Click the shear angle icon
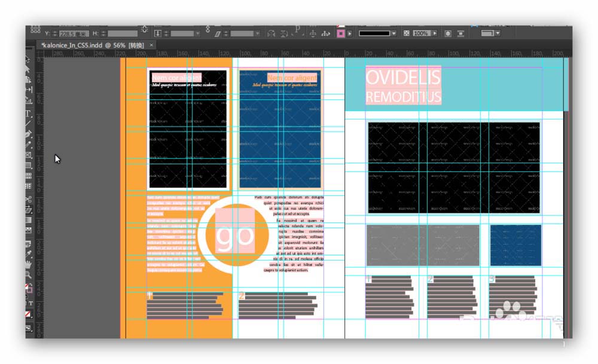Image resolution: width=598 pixels, height=364 pixels. (x=218, y=33)
